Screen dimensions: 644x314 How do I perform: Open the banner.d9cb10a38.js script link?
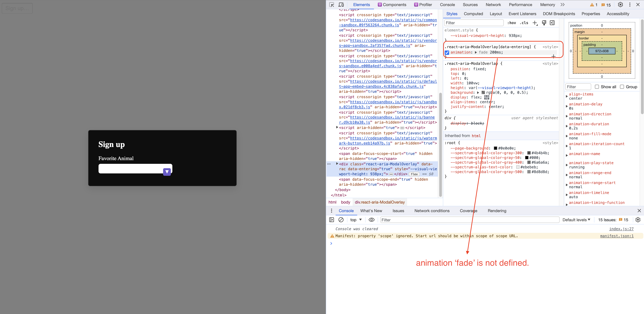(x=387, y=120)
